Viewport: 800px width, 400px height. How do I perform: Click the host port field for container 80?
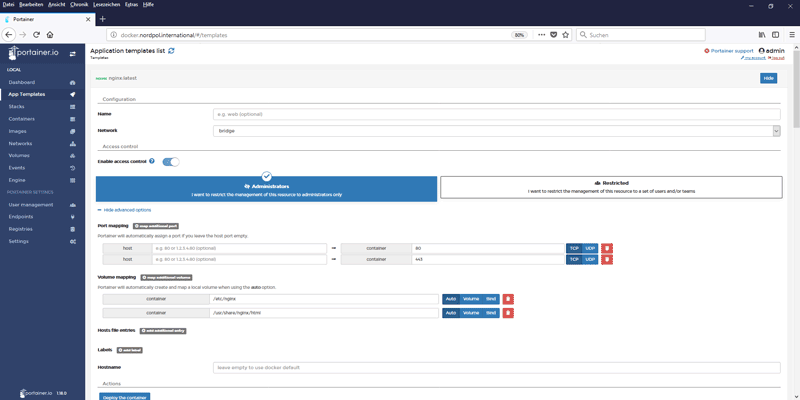pos(239,248)
